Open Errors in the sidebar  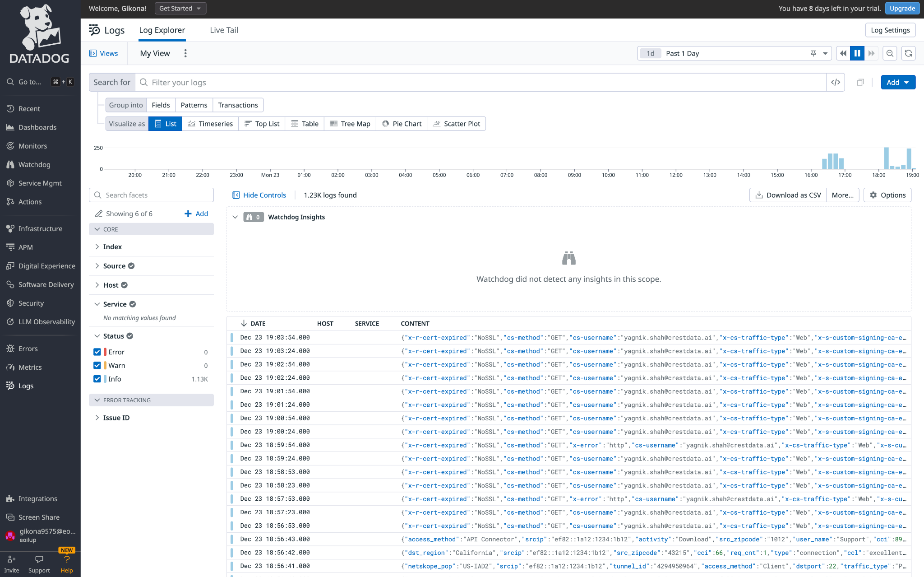28,349
